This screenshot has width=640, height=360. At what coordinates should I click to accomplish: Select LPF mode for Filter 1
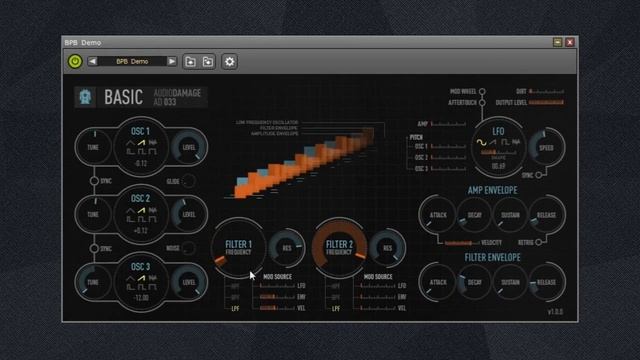(x=236, y=309)
